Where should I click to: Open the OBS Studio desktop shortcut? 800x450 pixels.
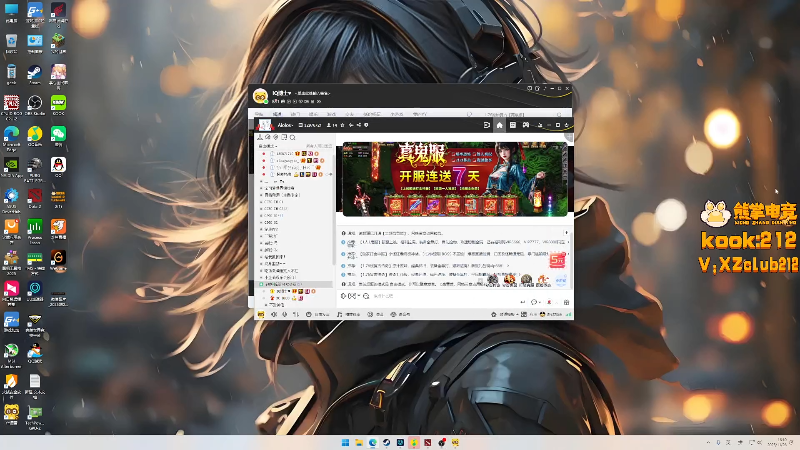tap(35, 105)
